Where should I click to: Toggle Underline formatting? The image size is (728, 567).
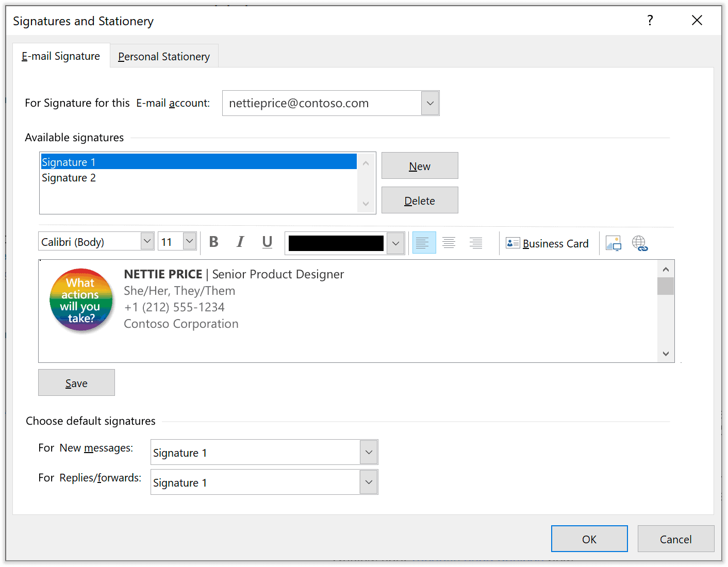(x=267, y=242)
